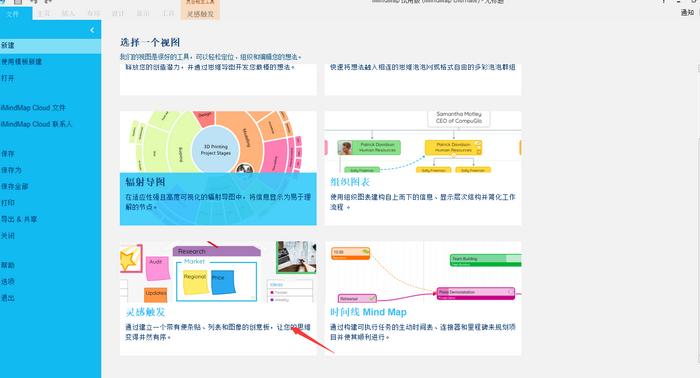Switch to the 显示 ribbon tab
Viewport: 700px width, 378px height.
click(143, 14)
